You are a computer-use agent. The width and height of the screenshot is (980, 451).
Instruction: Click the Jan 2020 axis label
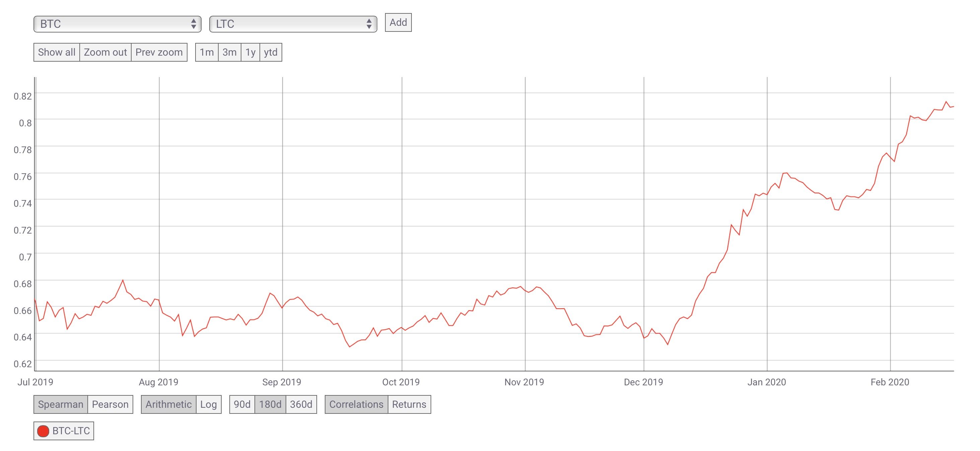click(x=767, y=382)
